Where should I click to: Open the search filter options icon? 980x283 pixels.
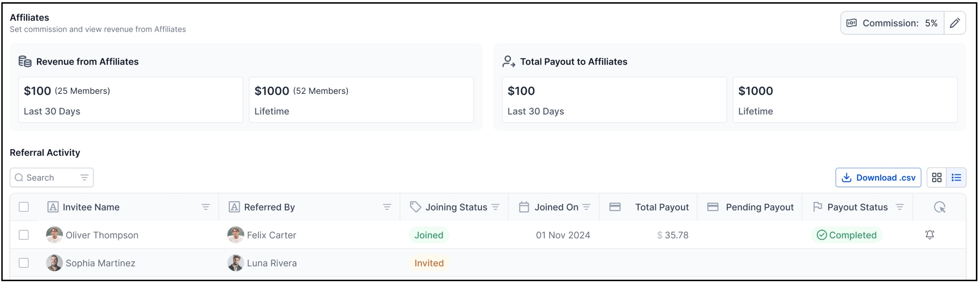(84, 178)
